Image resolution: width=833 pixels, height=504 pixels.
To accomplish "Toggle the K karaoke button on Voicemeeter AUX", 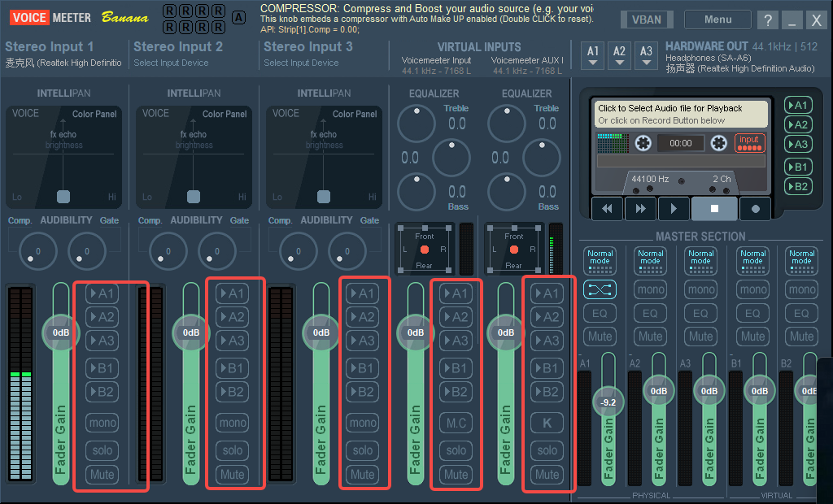I will click(x=547, y=423).
